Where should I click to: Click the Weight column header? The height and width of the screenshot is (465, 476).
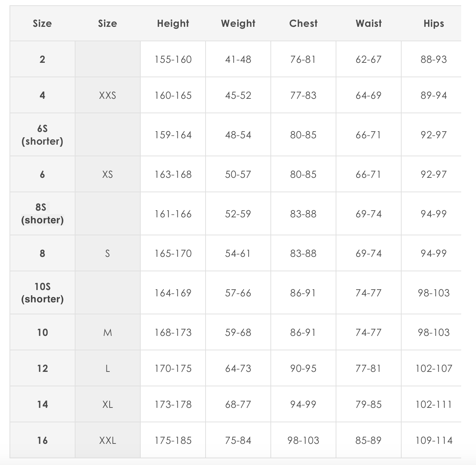click(x=238, y=23)
